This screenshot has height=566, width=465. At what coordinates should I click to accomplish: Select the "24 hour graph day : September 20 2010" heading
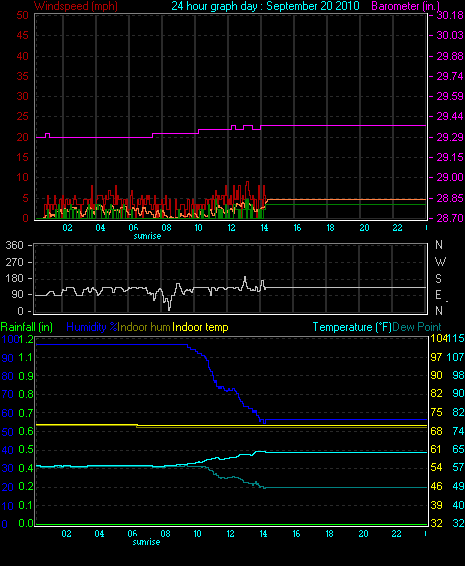(265, 6)
